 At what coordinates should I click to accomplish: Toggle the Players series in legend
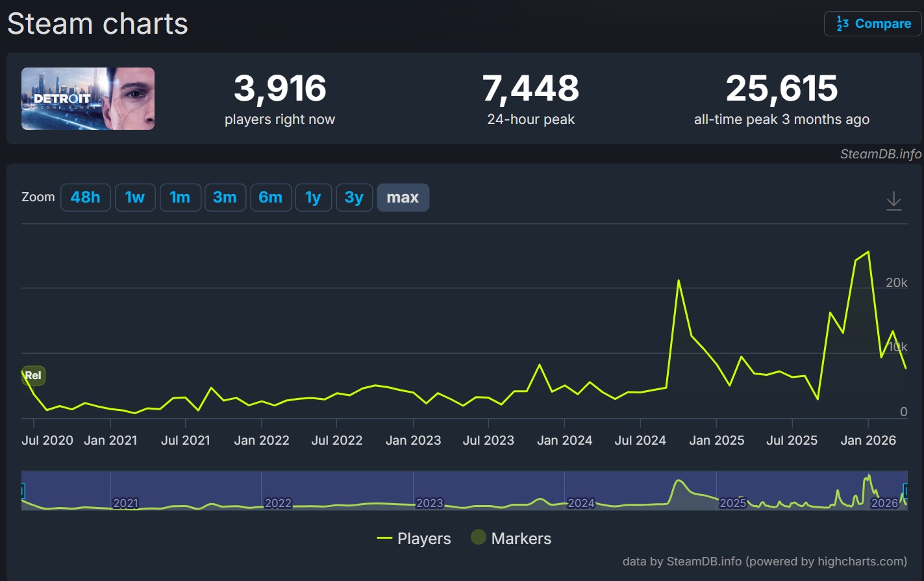[414, 538]
